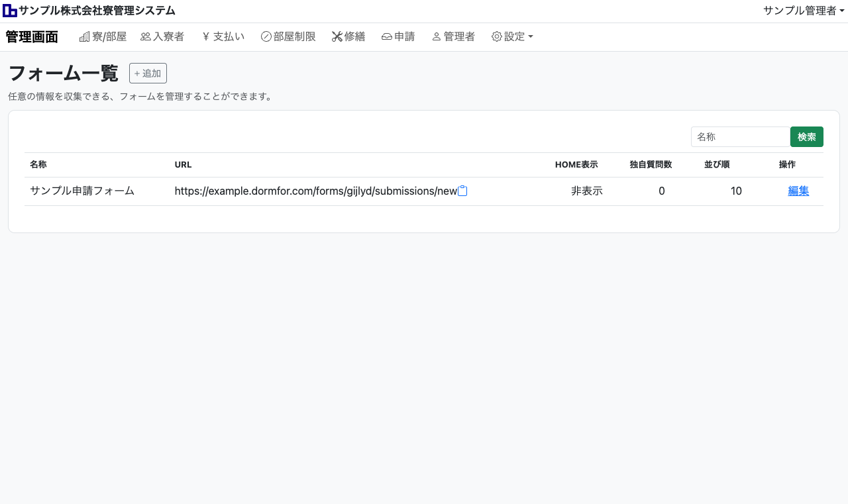Open the 寮/部屋 building icon menu
This screenshot has width=848, height=504.
point(85,37)
